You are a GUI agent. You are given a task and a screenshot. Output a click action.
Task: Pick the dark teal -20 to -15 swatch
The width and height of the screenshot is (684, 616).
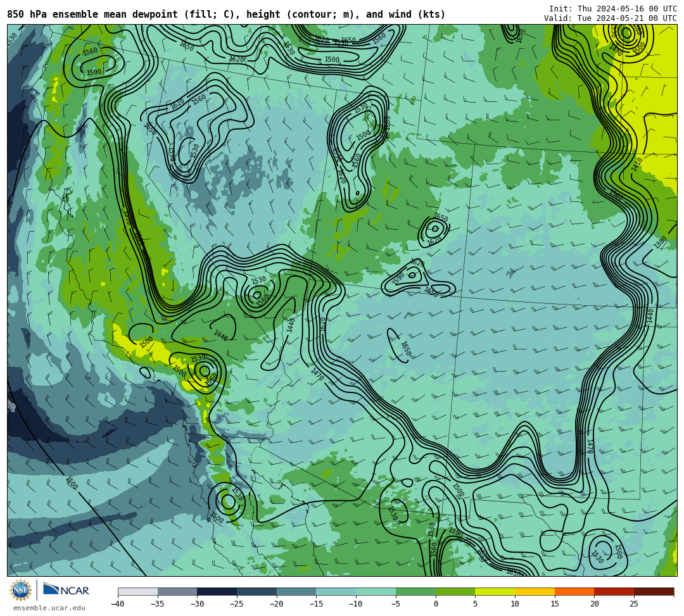(296, 591)
